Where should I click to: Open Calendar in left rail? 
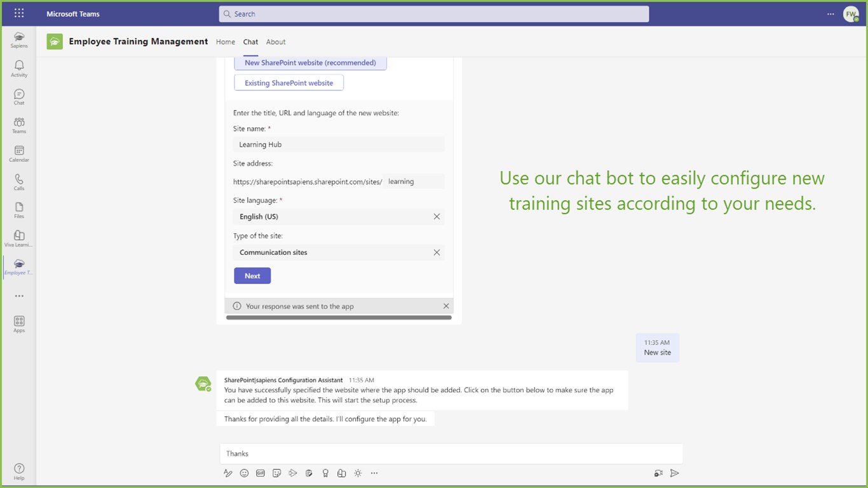click(19, 154)
